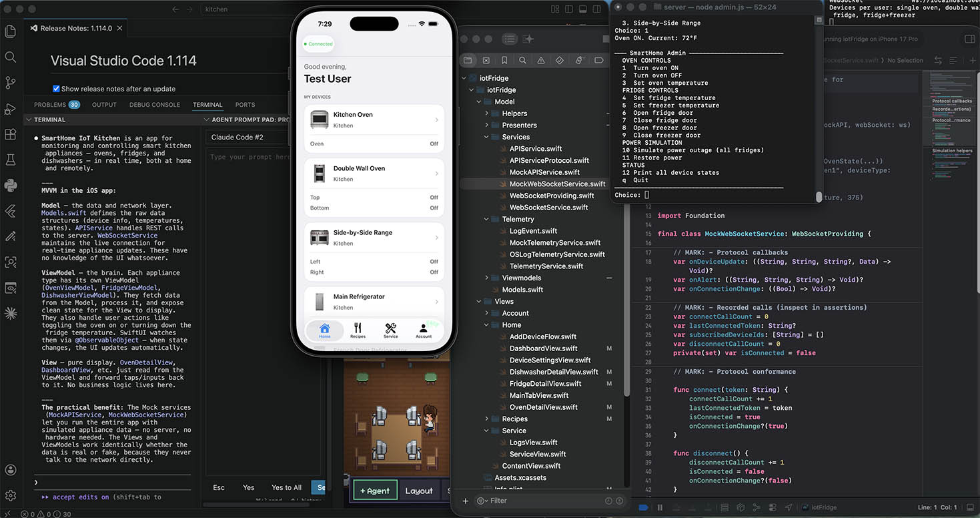
Task: Expand the Helpers folder in project tree
Action: pos(486,113)
